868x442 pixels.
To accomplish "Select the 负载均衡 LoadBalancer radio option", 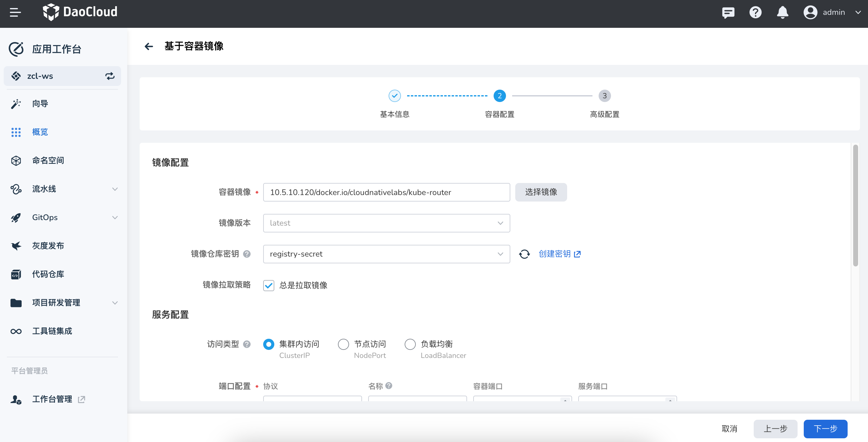I will 410,344.
